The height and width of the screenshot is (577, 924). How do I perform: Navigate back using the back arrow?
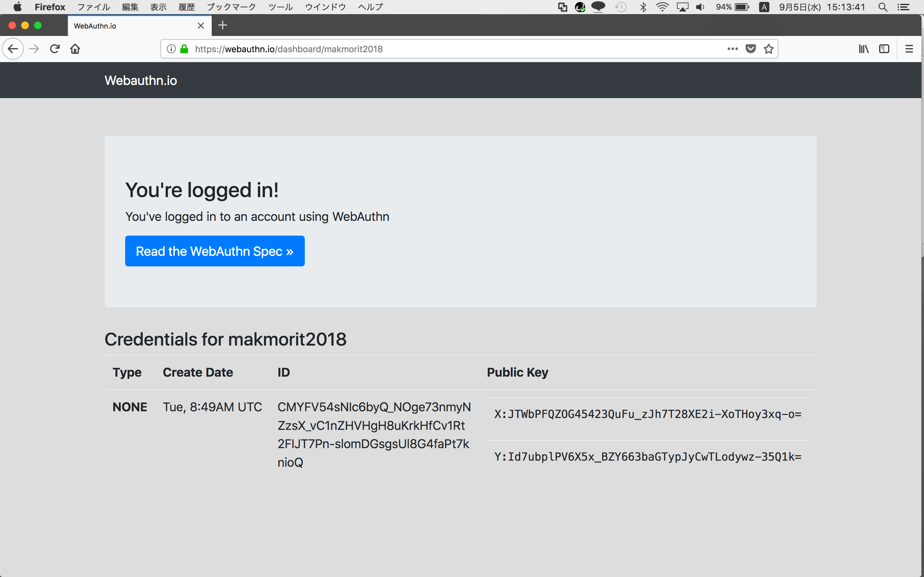[x=13, y=48]
